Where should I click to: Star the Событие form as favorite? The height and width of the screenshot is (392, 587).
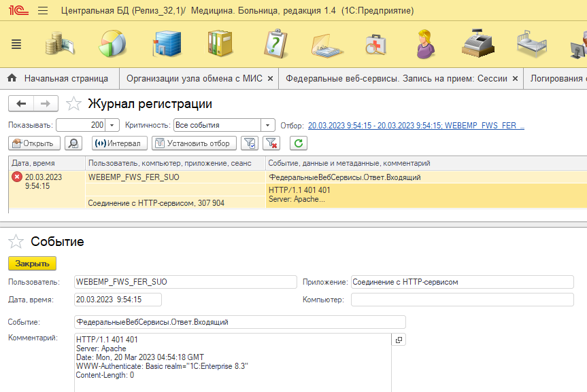pos(16,242)
